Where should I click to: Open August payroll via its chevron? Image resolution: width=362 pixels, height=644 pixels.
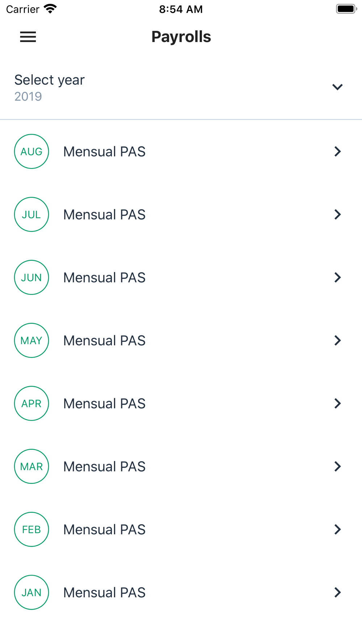[x=337, y=151]
